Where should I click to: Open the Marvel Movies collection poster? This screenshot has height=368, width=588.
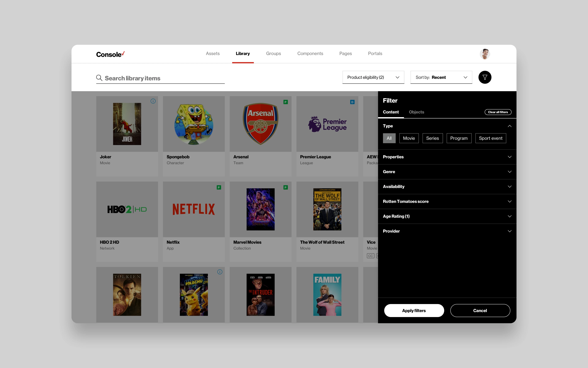[x=260, y=209]
